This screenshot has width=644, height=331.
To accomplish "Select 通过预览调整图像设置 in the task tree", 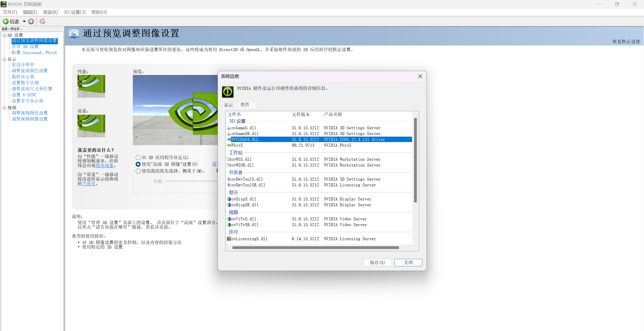I will (34, 41).
